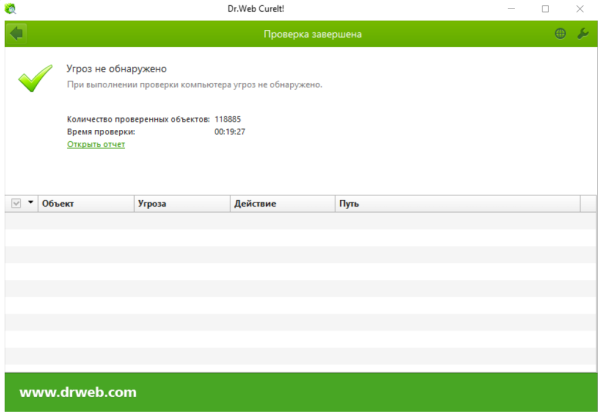Screen dimensions: 600x413
Task: Go back with the green arrow button
Action: 16,34
